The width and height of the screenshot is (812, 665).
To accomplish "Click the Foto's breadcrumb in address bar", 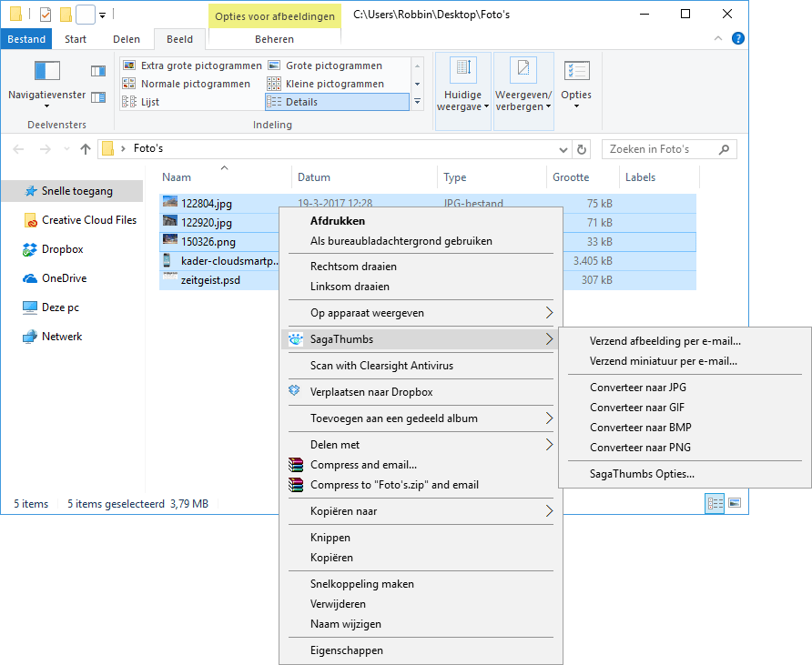I will click(148, 148).
